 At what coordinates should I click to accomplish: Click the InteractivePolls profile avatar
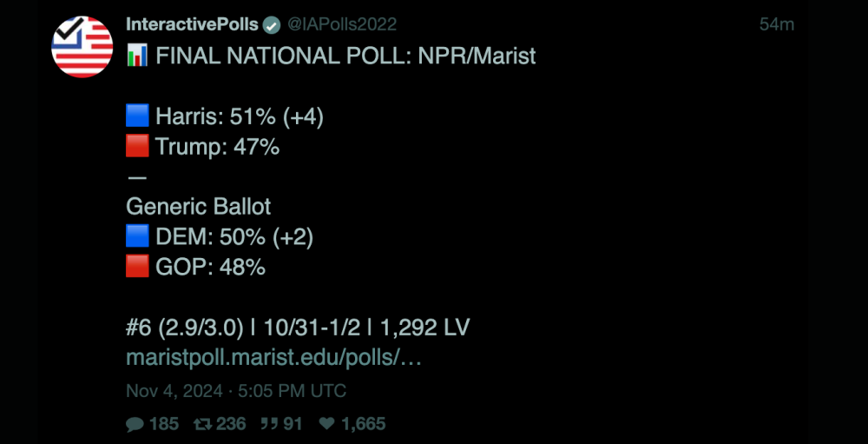(82, 47)
